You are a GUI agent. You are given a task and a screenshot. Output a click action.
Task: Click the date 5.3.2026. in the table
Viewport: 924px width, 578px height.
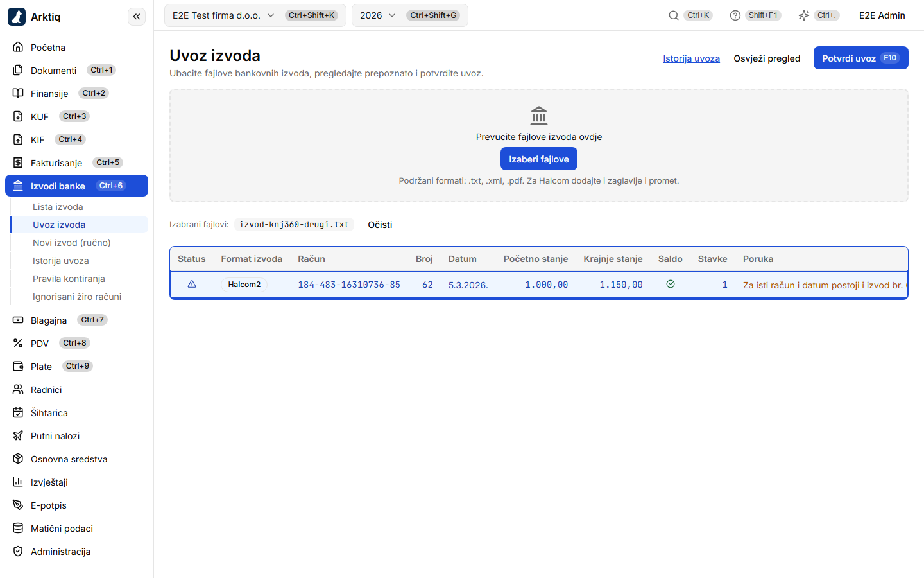click(x=468, y=285)
